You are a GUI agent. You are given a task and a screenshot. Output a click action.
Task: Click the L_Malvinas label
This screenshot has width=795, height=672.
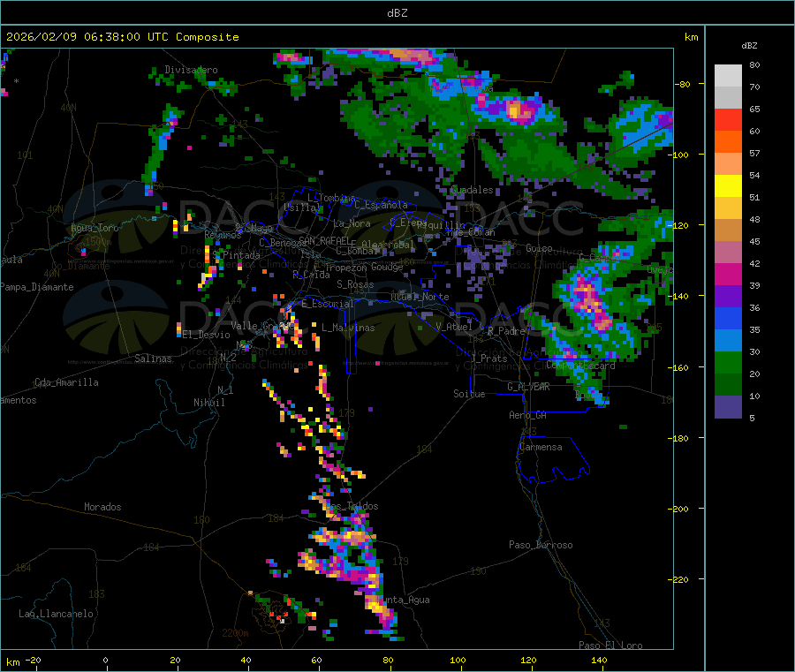[x=348, y=328]
